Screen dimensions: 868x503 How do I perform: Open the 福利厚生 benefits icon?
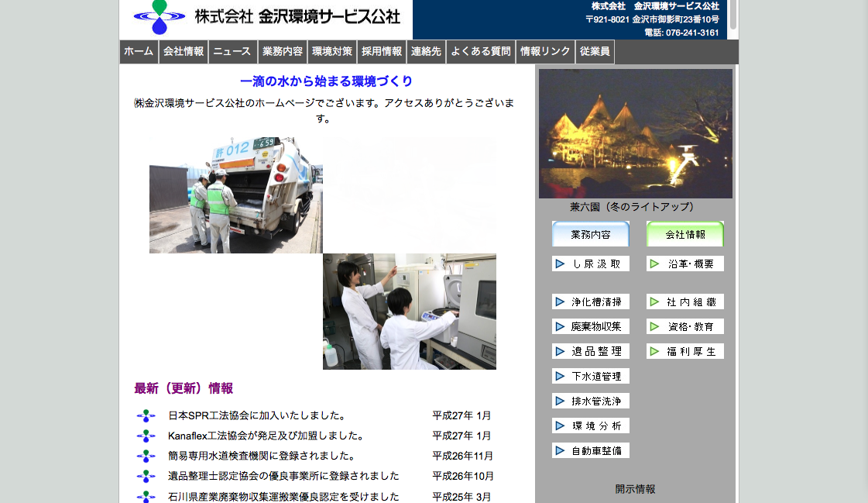684,350
